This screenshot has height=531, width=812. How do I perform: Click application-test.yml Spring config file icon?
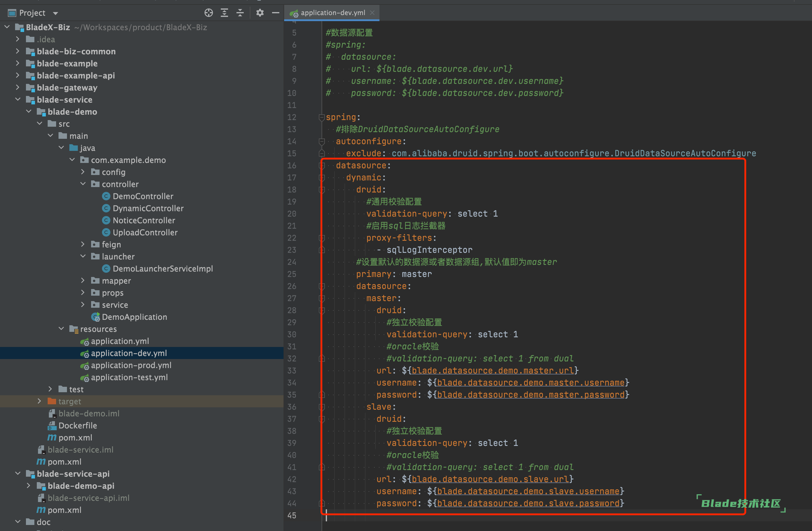pos(85,377)
